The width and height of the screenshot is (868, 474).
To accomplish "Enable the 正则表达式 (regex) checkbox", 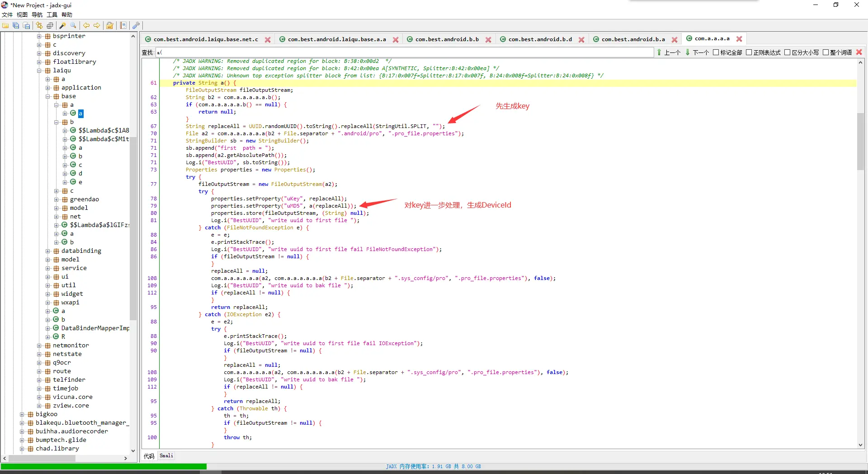I will [749, 52].
